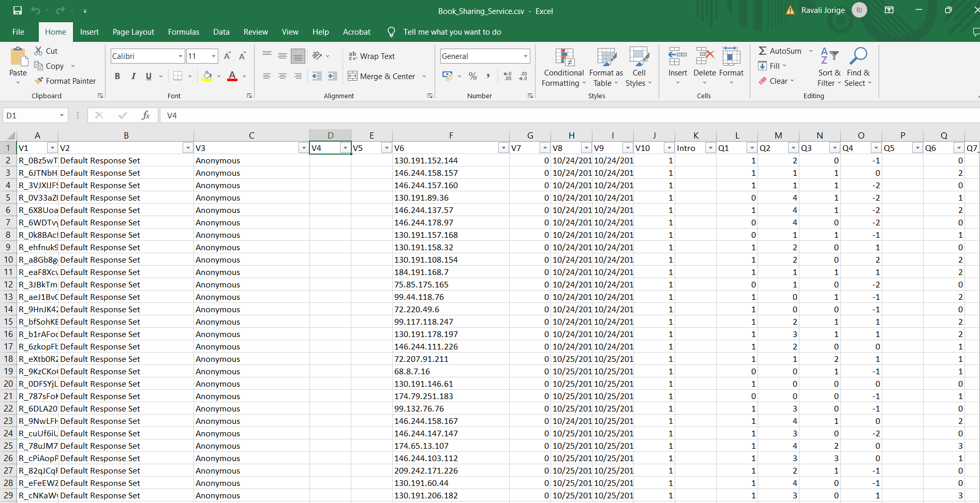980x503 pixels.
Task: Select column F header
Action: 451,135
